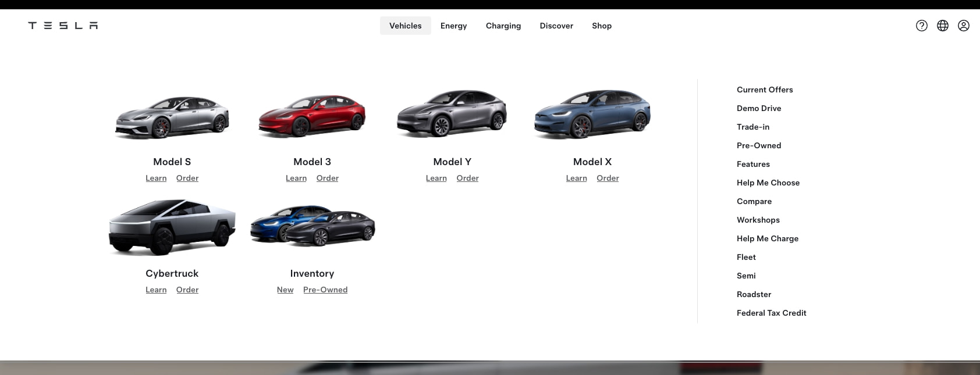
Task: Click Order under Model Y
Action: coord(468,178)
